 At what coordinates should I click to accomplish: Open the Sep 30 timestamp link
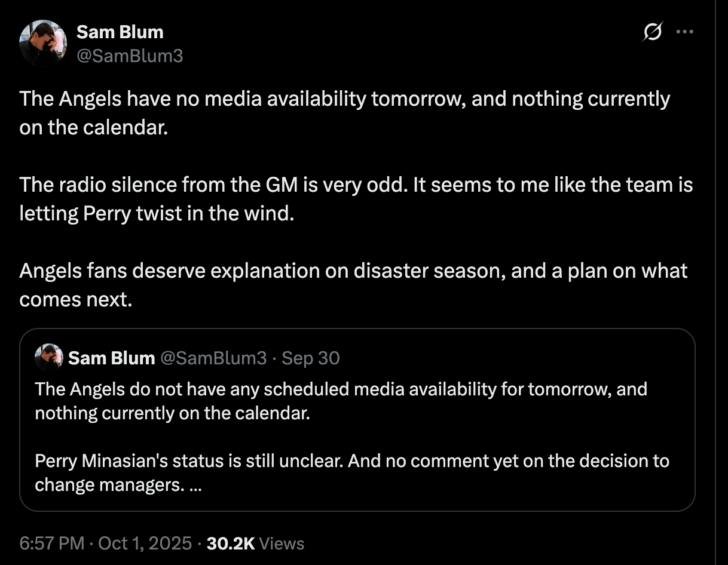(310, 358)
